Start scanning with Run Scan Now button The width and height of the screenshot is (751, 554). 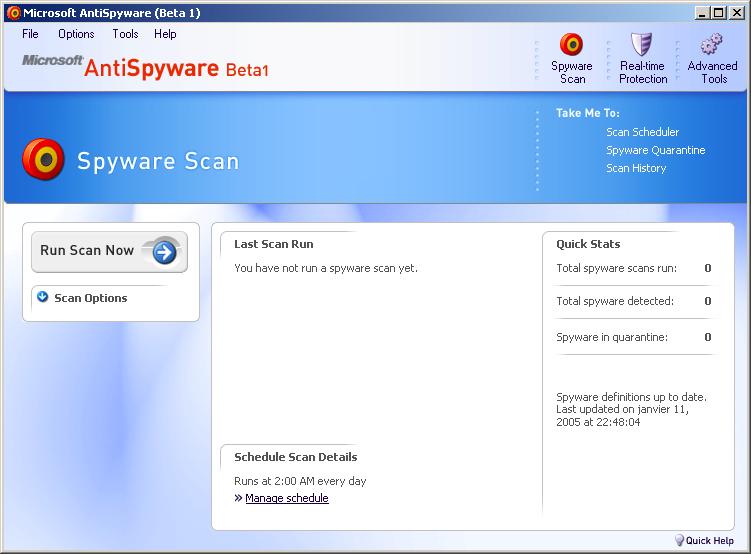[109, 252]
